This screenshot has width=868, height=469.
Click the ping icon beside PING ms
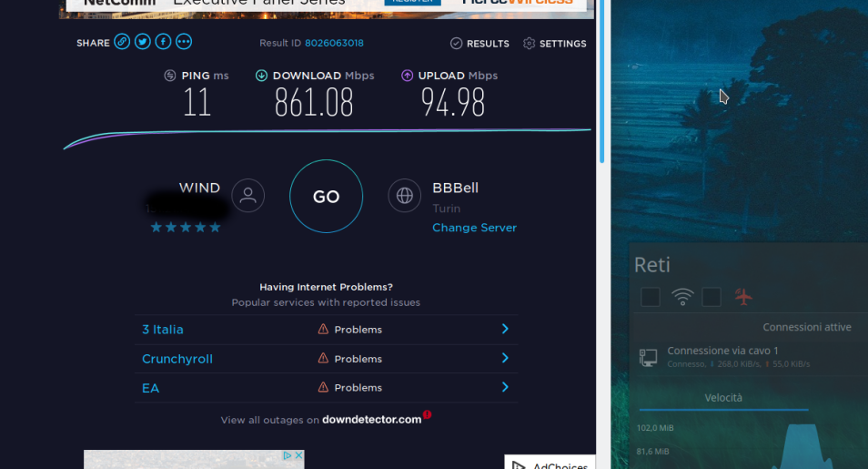(x=170, y=76)
